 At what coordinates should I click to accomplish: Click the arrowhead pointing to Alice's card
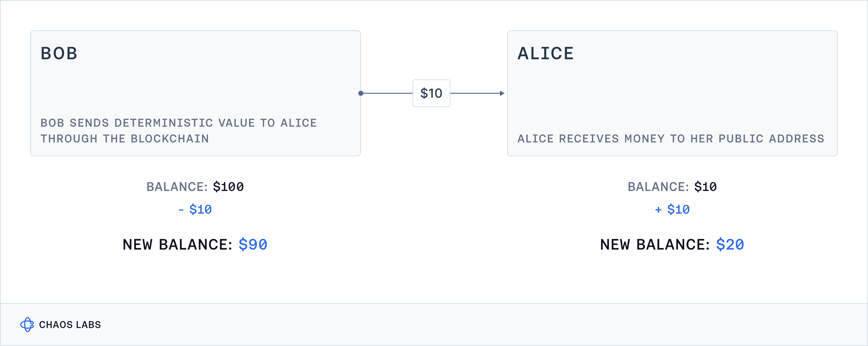[502, 93]
